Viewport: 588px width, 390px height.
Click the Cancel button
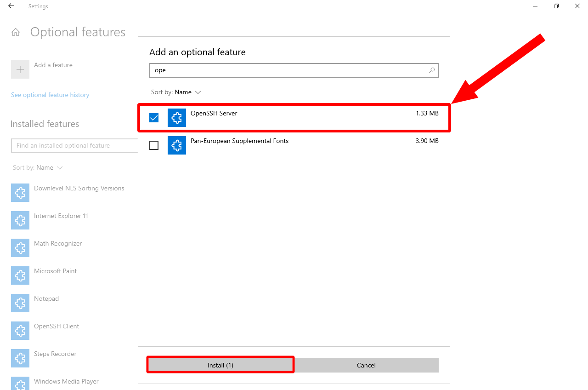[366, 365]
